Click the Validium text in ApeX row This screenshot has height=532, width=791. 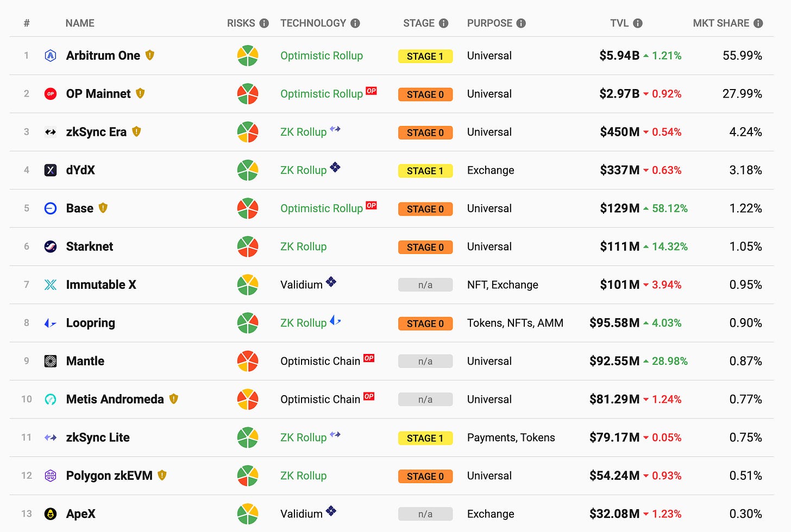click(302, 514)
